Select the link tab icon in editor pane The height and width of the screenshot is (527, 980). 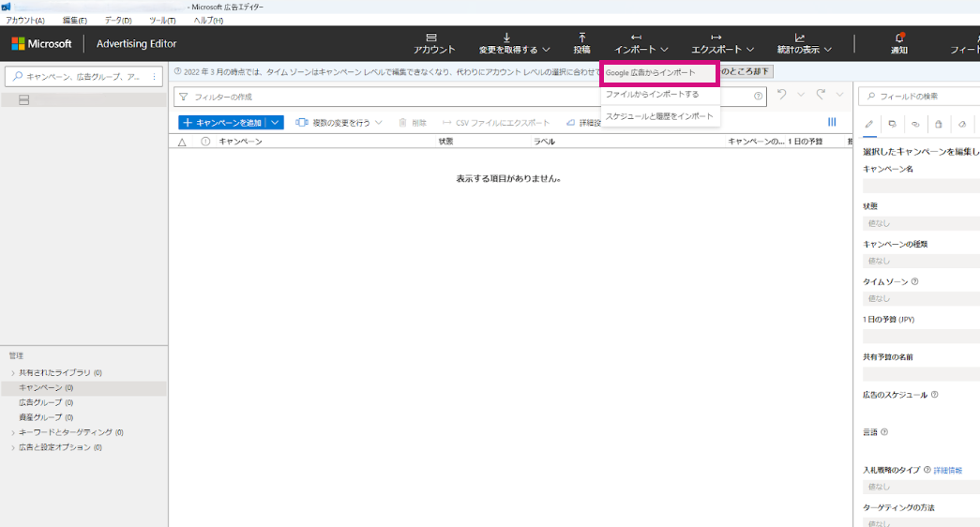coord(915,125)
